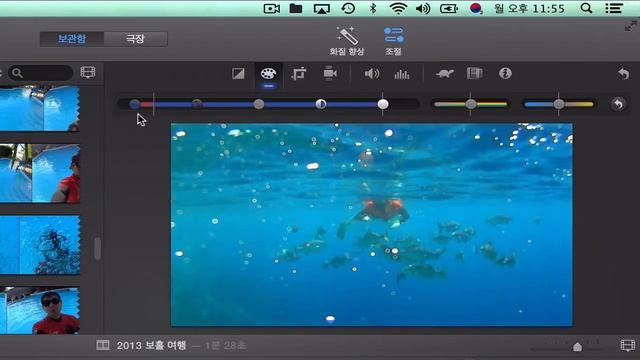Open the cropping tool
640x360 pixels.
click(x=299, y=74)
